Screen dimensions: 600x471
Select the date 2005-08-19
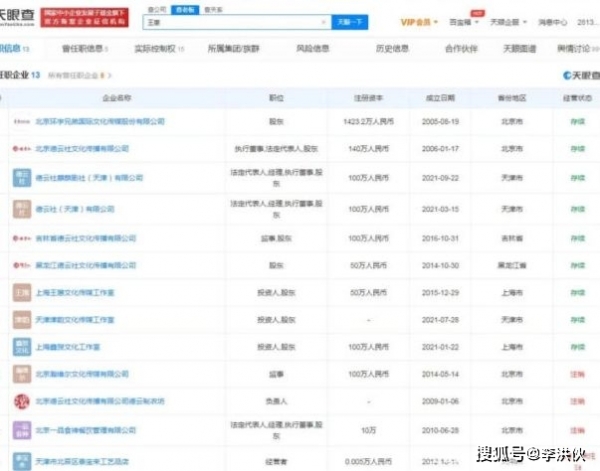click(x=440, y=122)
